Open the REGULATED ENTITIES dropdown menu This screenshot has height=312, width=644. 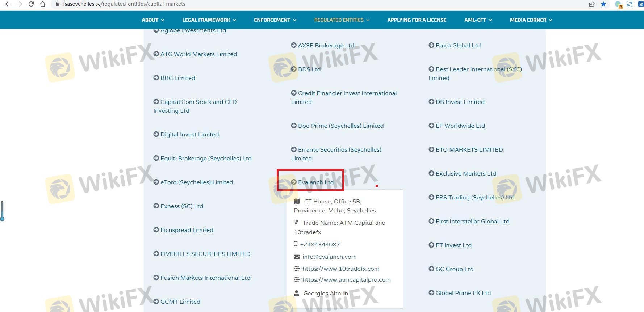[x=342, y=20]
